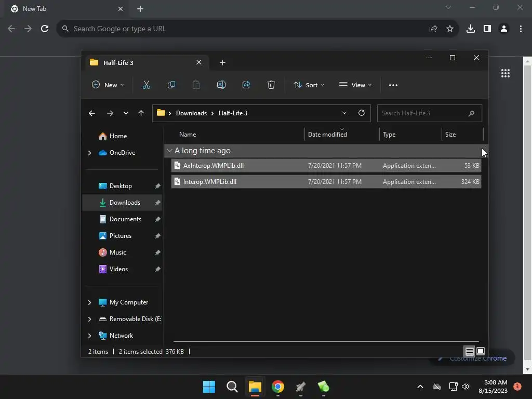Open Desktop quick access folder

(x=121, y=186)
